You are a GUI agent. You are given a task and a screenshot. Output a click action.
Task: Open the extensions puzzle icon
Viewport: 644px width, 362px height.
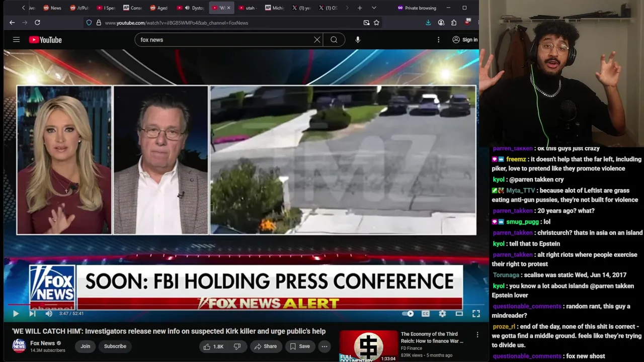point(454,23)
